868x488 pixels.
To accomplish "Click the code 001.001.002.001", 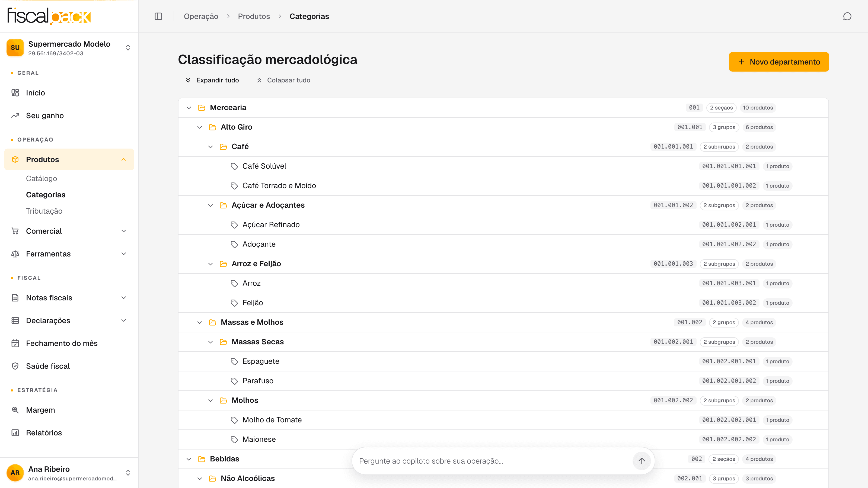I will point(729,225).
